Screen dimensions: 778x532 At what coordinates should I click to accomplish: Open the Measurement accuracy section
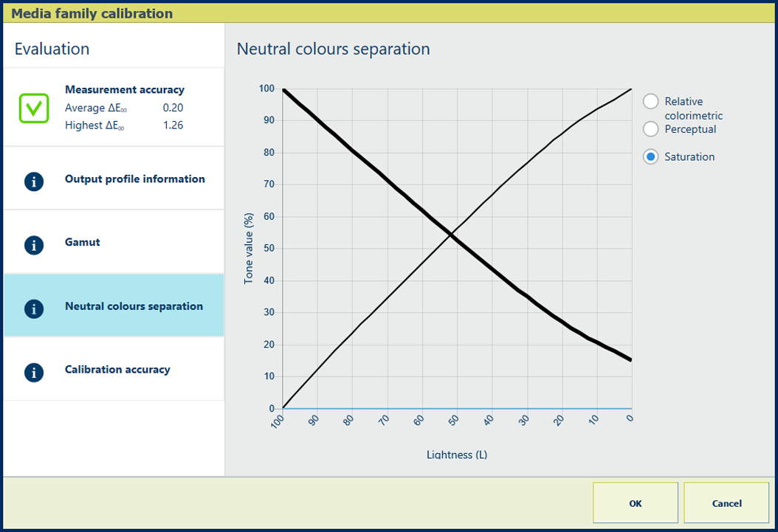pos(124,90)
